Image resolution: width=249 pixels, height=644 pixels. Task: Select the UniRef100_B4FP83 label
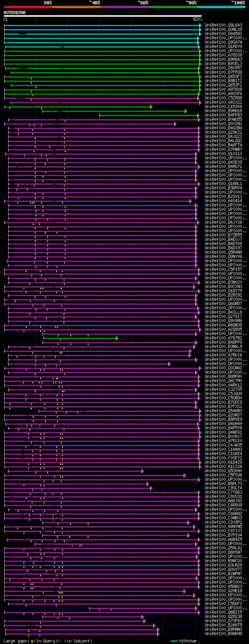pyautogui.click(x=223, y=115)
